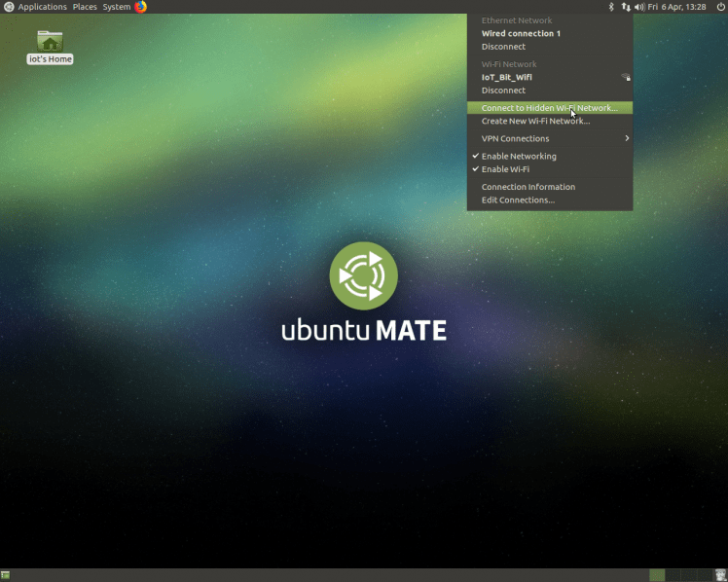Viewport: 728px width, 582px height.
Task: Expand the VPN Connections submenu arrow
Action: (627, 138)
